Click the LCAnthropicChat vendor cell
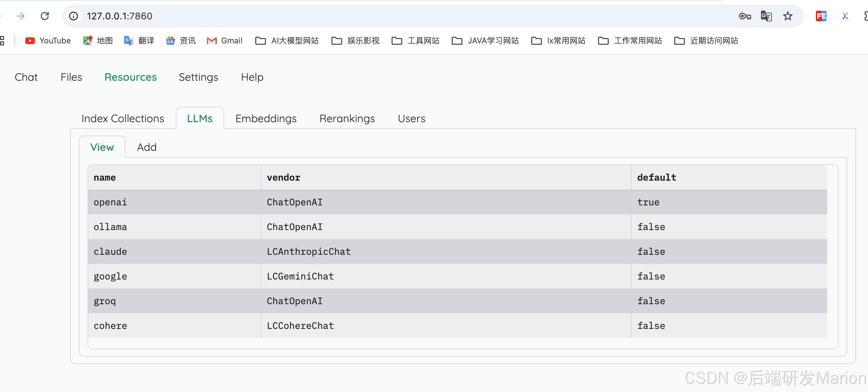This screenshot has width=868, height=392. click(x=446, y=251)
